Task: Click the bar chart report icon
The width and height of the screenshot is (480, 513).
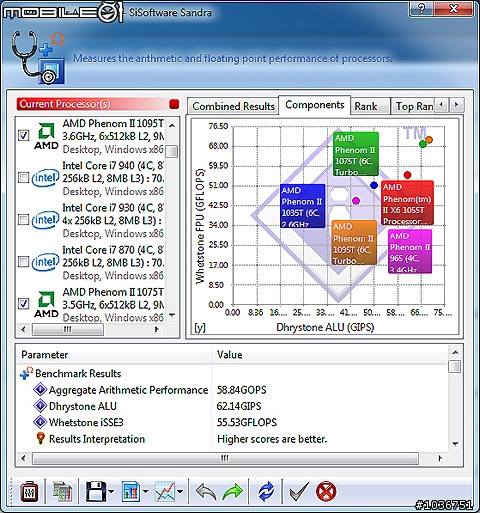Action: [x=131, y=492]
